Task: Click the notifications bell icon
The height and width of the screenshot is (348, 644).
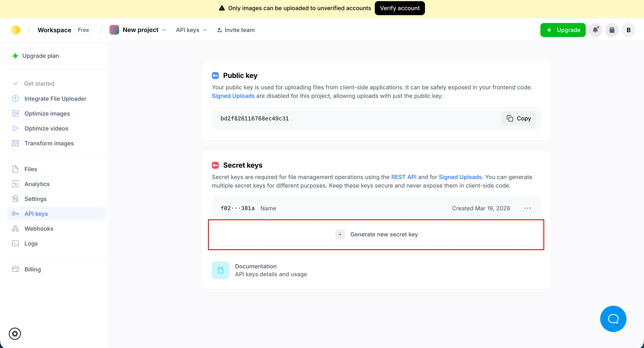Action: click(595, 30)
